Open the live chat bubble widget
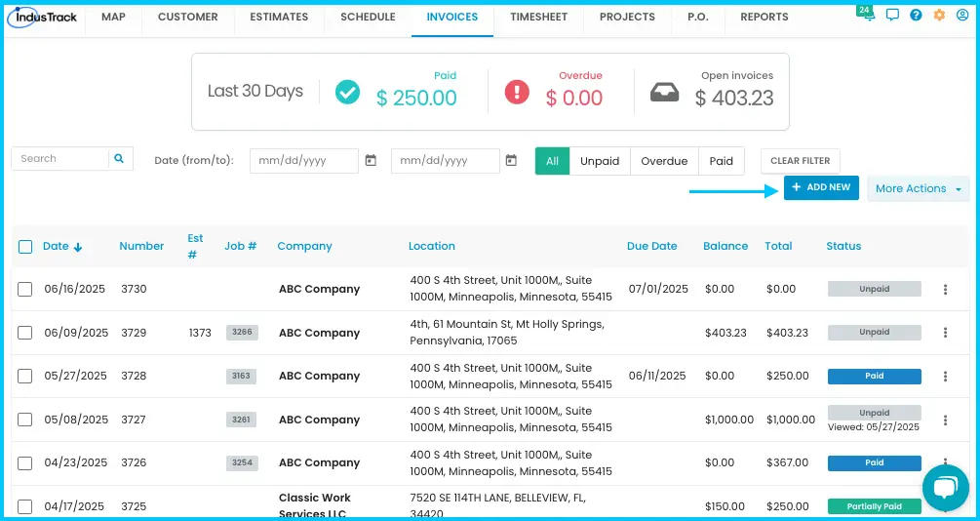The height and width of the screenshot is (521, 980). [946, 488]
